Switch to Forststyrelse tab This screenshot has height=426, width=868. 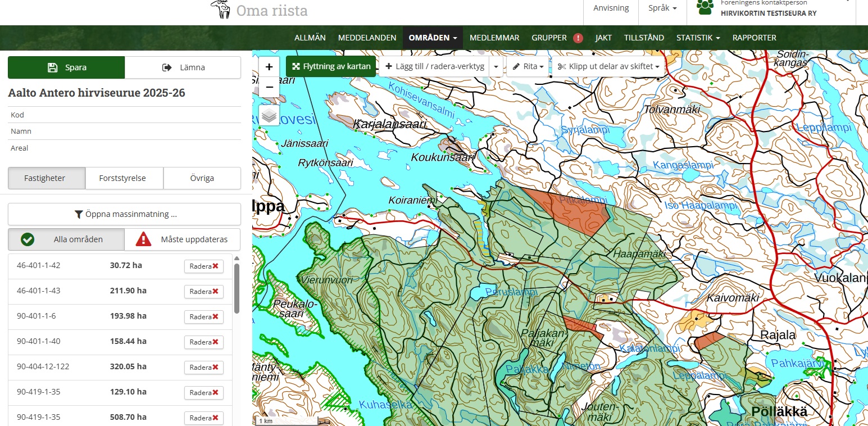click(124, 178)
